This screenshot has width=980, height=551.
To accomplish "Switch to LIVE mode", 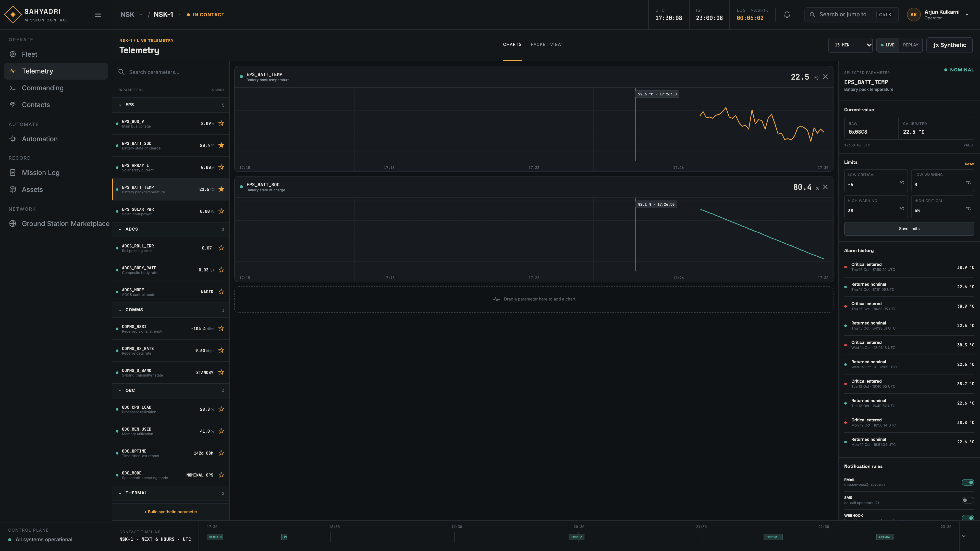I will pos(888,45).
